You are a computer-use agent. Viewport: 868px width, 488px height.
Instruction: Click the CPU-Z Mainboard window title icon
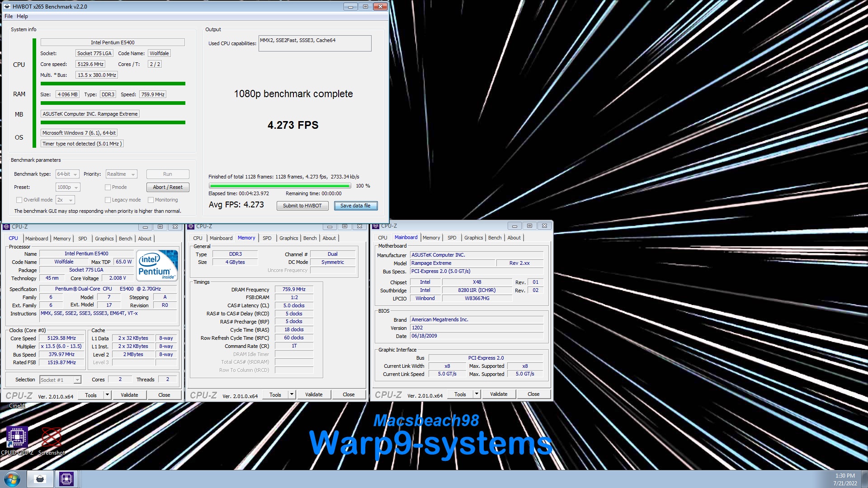[376, 226]
